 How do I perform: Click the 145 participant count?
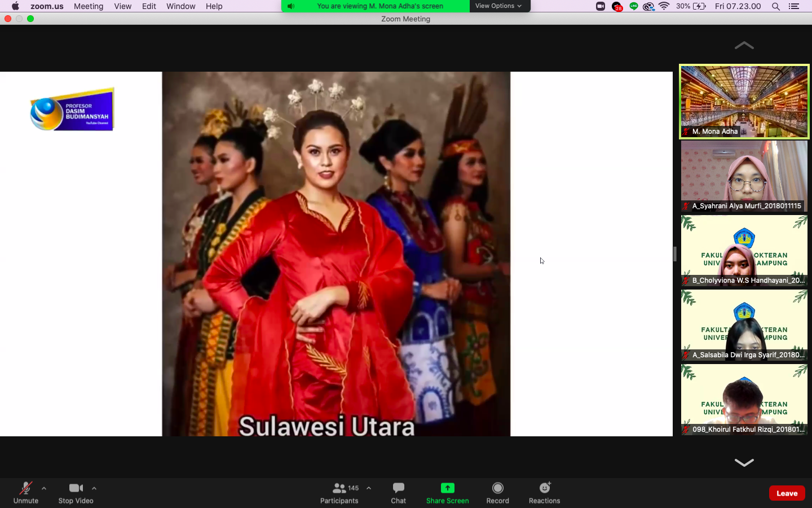click(354, 488)
